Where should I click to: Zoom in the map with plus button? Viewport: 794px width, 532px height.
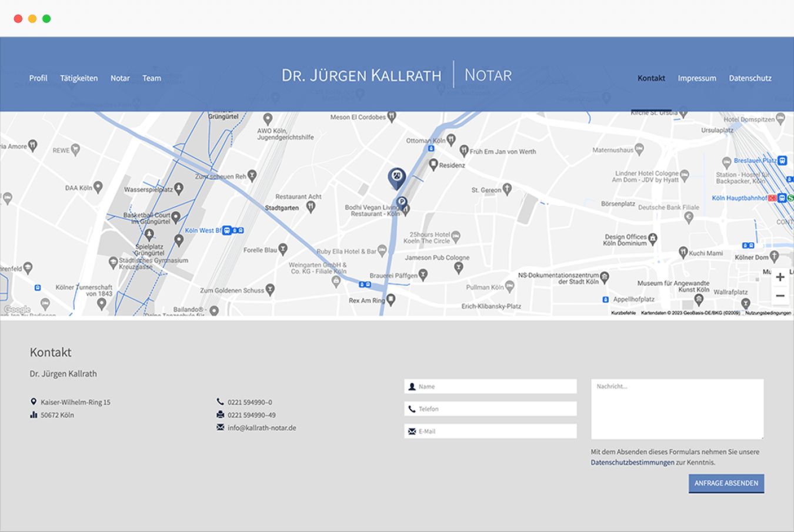[x=780, y=277]
